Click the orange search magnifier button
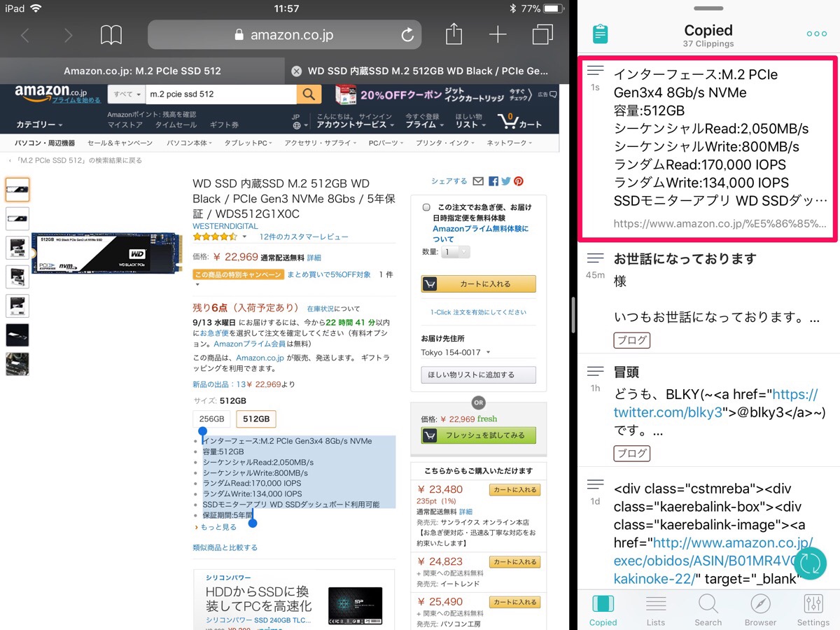The image size is (840, 630). tap(309, 94)
